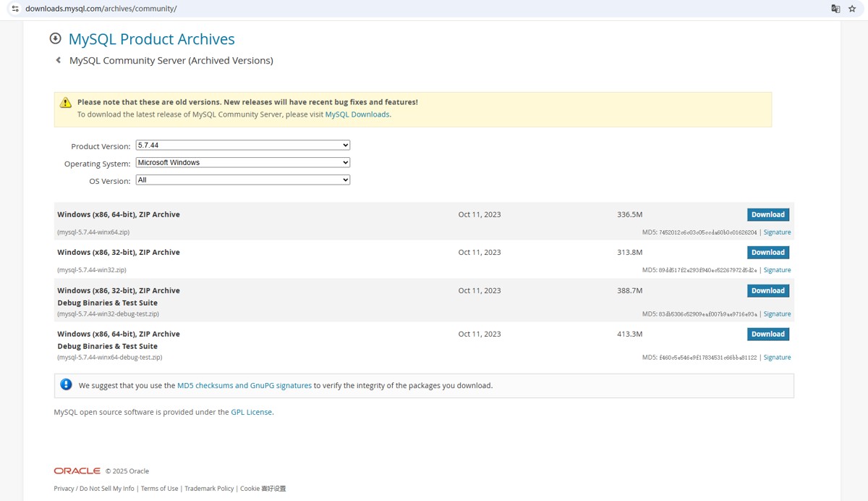Screen dimensions: 868x501
Task: Click the blue info icon near MD5 suggestion
Action: (x=66, y=384)
